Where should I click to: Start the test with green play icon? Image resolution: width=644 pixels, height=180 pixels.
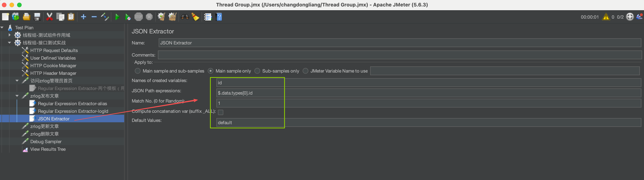[x=117, y=17]
